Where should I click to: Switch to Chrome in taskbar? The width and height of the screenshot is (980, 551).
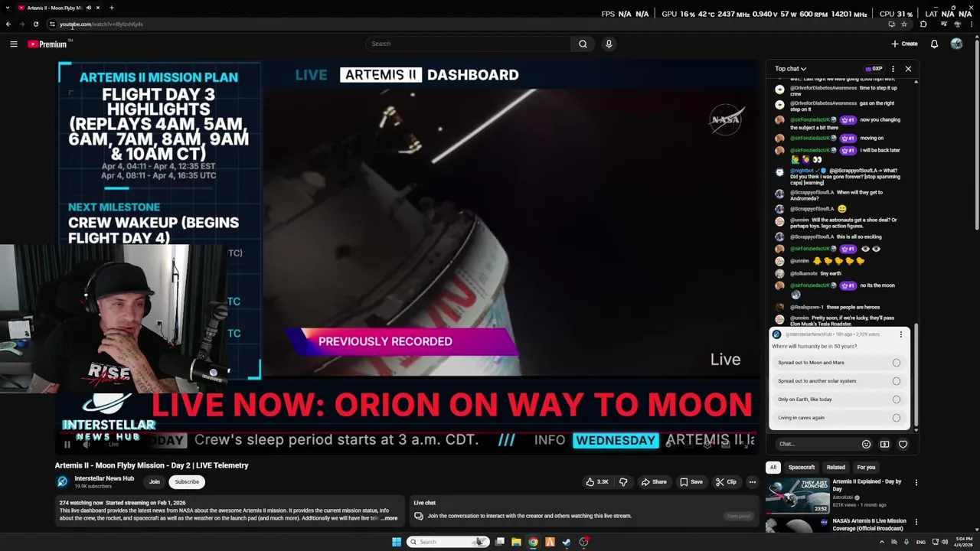pos(533,542)
